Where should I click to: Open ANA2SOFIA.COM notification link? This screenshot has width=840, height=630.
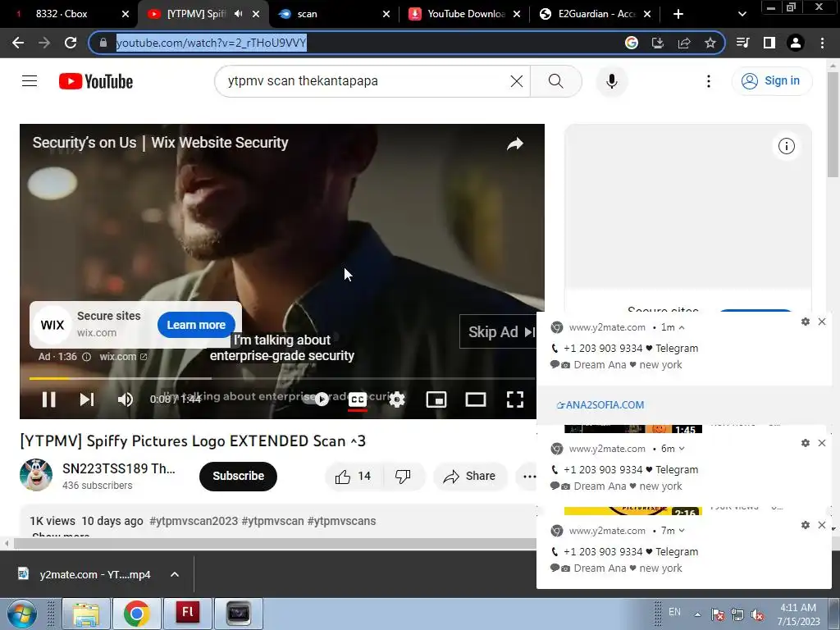point(600,405)
